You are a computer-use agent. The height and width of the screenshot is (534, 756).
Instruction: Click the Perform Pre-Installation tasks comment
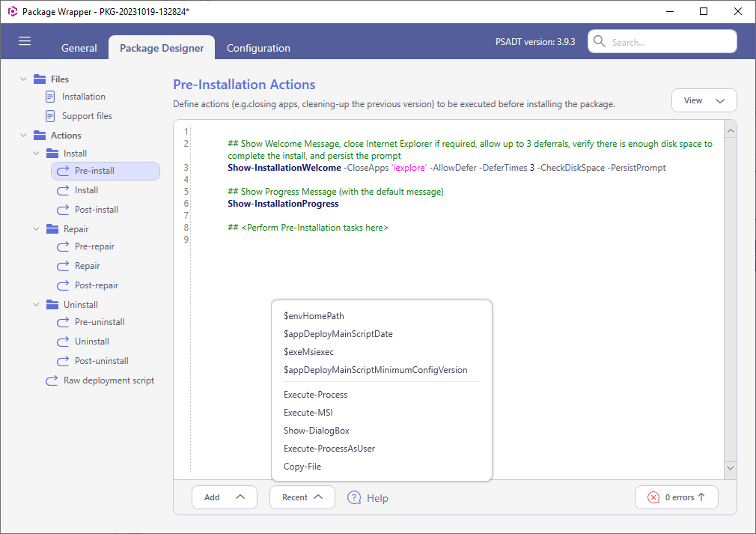(x=308, y=228)
